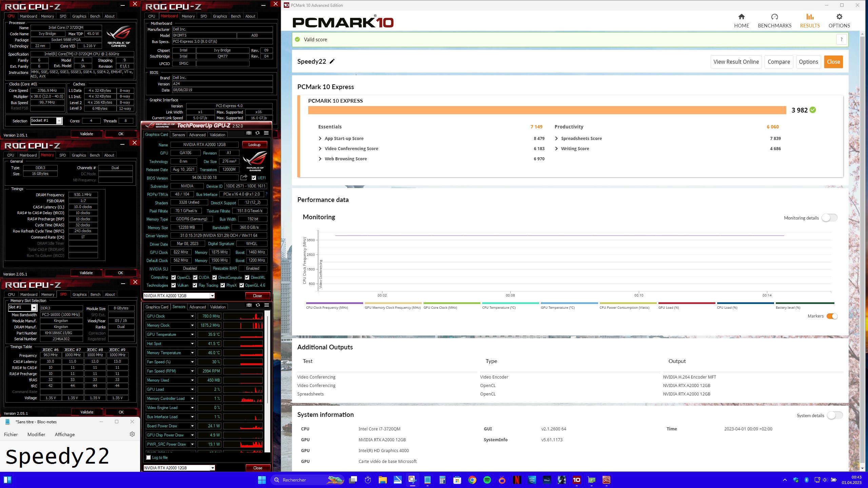Screen dimensions: 868x488
Task: Click the Lookup button in GPU-Z
Action: (x=254, y=145)
